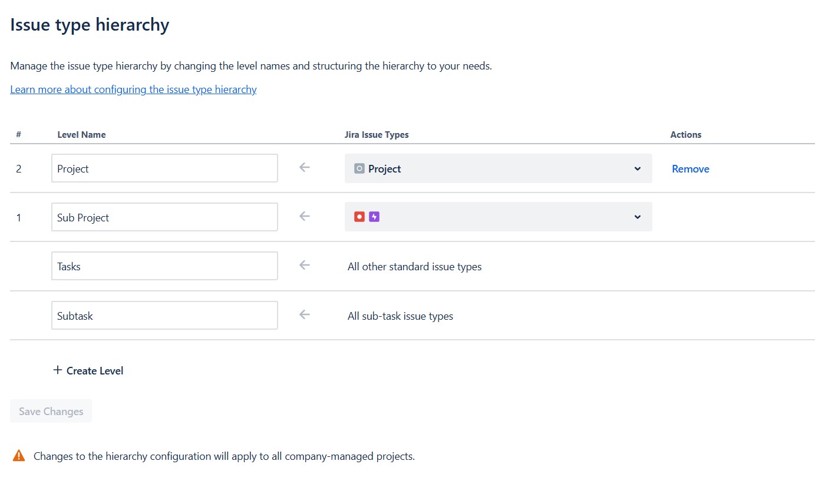Focus the Project level name field
This screenshot has width=815, height=504.
pyautogui.click(x=164, y=168)
